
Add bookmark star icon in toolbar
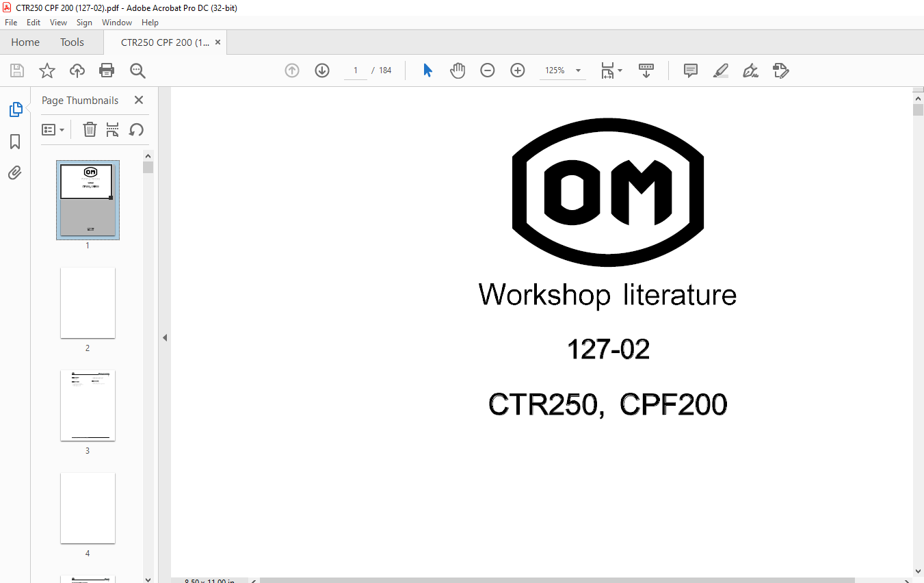[47, 70]
